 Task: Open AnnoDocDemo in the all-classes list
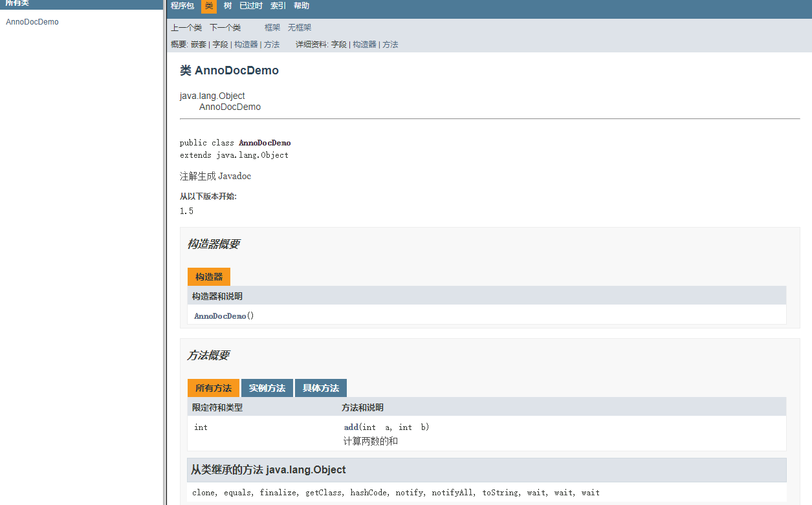coord(32,22)
